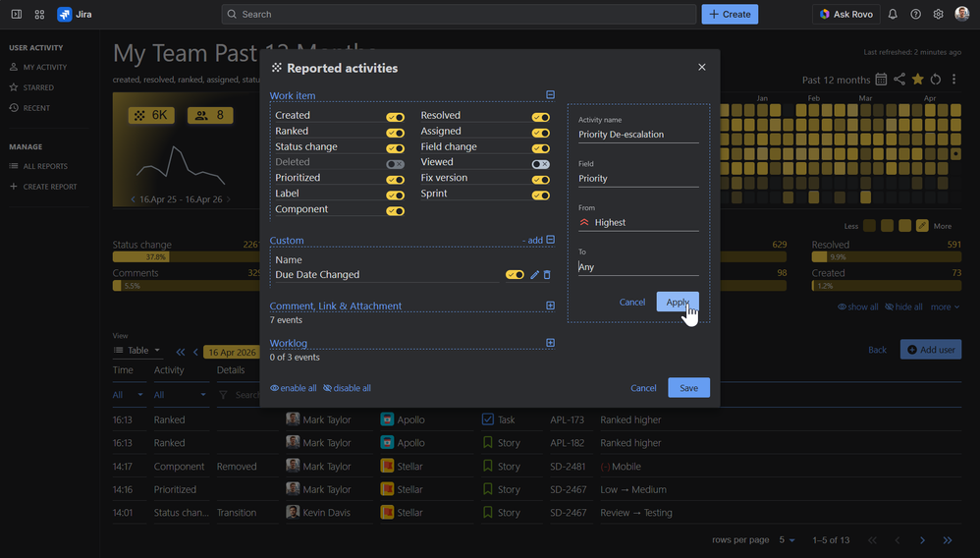Viewport: 980px width, 558px height.
Task: Toggle the Component activity switch
Action: pyautogui.click(x=395, y=211)
